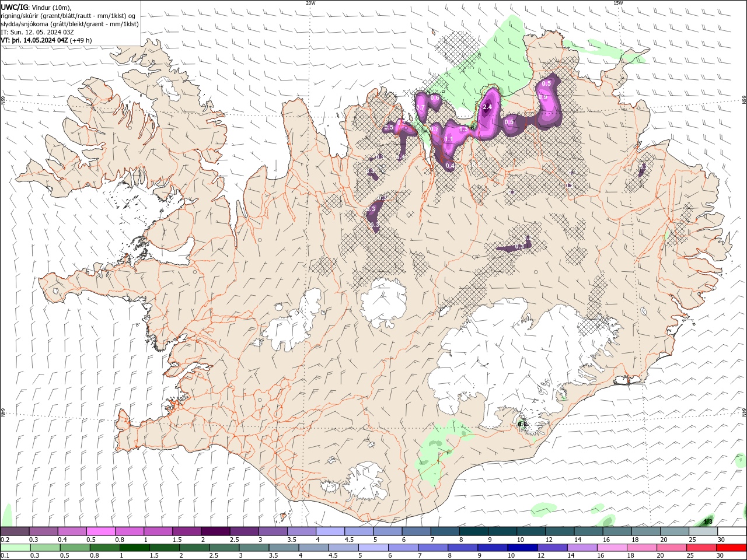
Task: Select the 0.6 value label on the north coast
Action: click(434, 98)
